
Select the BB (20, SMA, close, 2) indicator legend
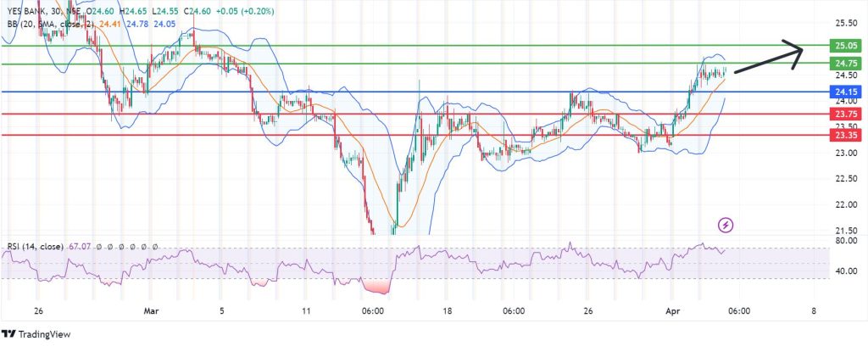coord(51,23)
